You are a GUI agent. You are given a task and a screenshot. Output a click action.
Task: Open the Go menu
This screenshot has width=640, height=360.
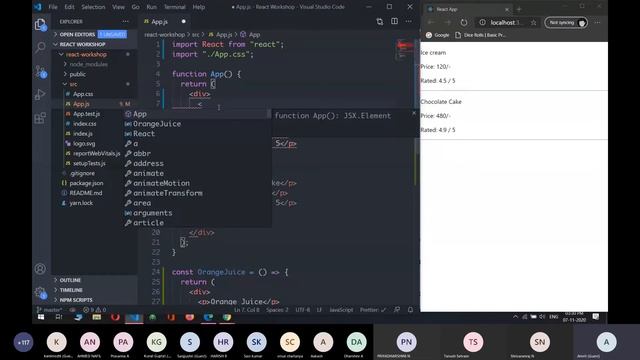pos(136,7)
